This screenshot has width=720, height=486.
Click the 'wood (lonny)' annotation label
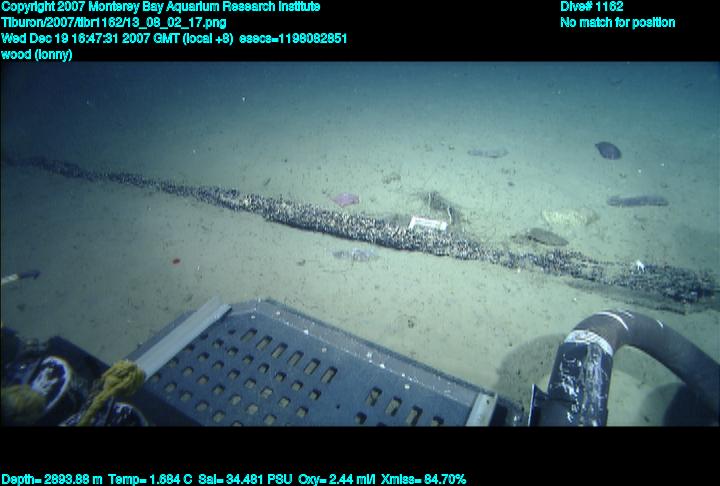[36, 54]
